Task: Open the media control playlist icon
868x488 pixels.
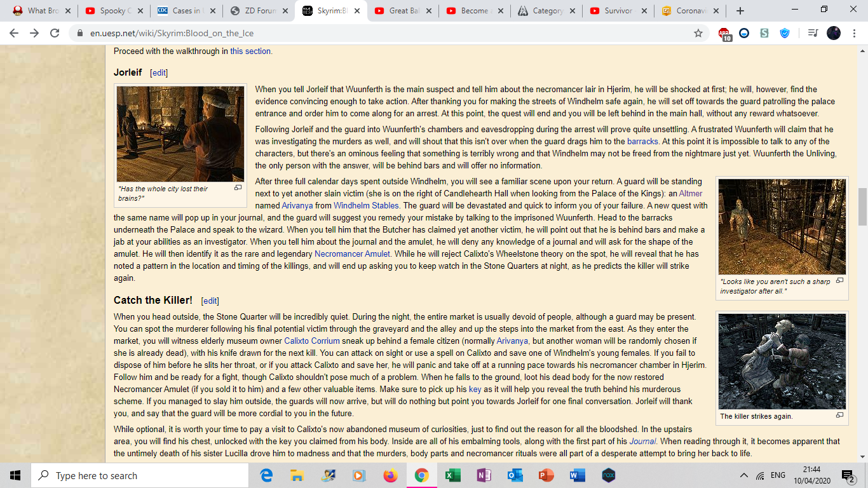Action: click(x=813, y=33)
